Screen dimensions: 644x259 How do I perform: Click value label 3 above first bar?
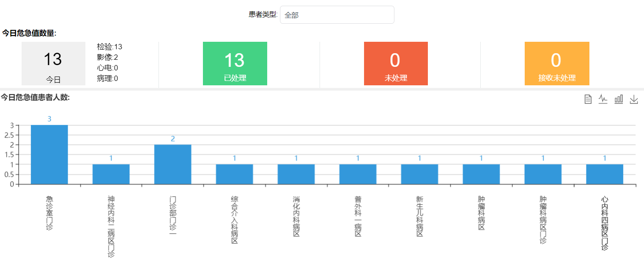49,119
